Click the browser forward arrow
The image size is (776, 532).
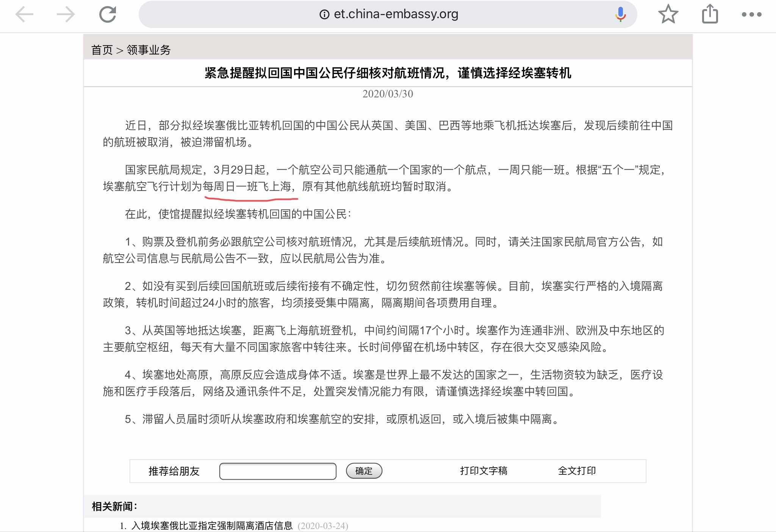(x=66, y=15)
